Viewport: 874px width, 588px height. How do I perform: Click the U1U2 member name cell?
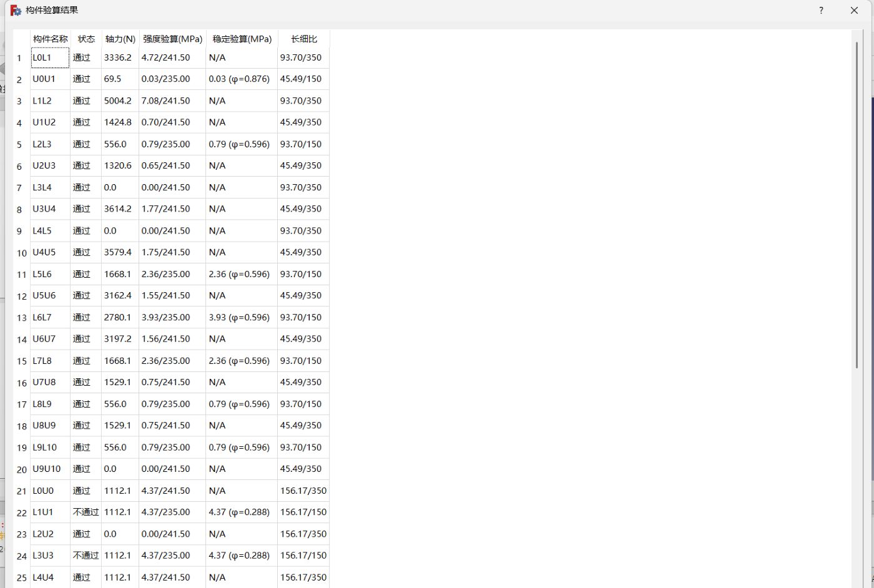pos(51,122)
